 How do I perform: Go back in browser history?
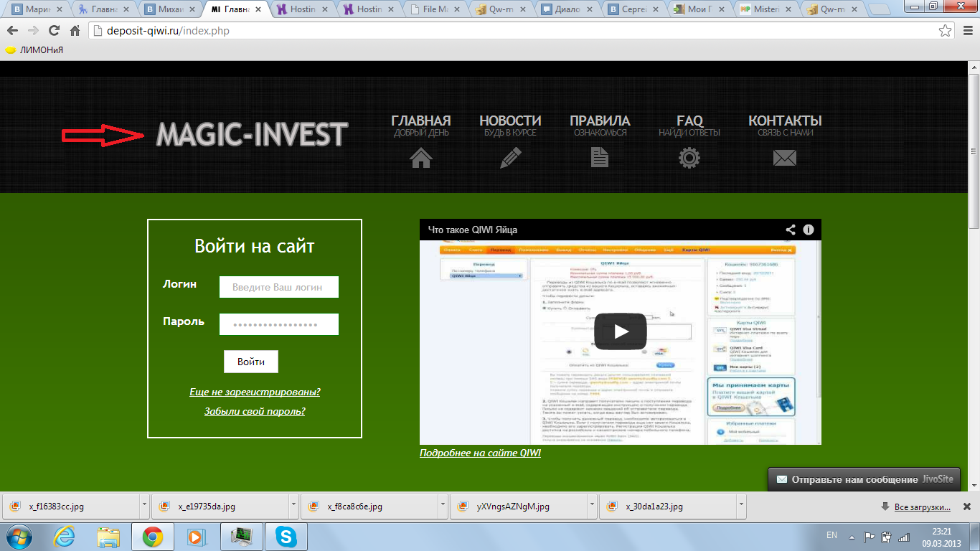(x=12, y=31)
